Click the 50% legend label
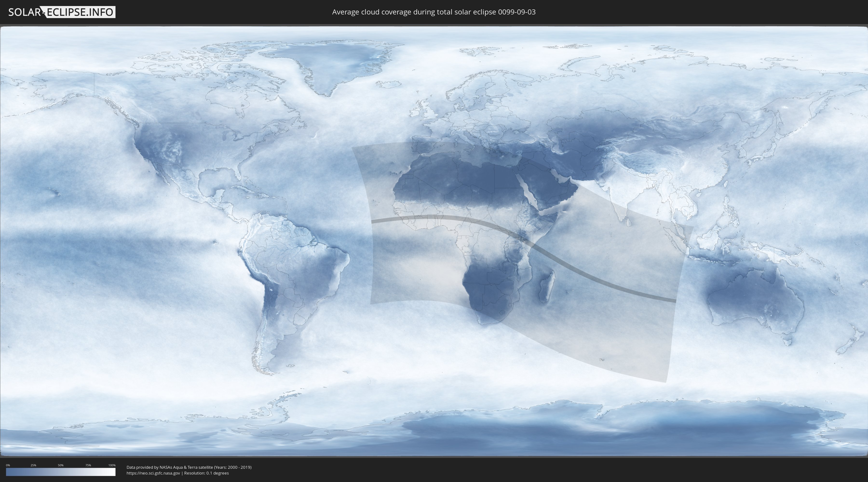The height and width of the screenshot is (482, 868). coord(61,465)
